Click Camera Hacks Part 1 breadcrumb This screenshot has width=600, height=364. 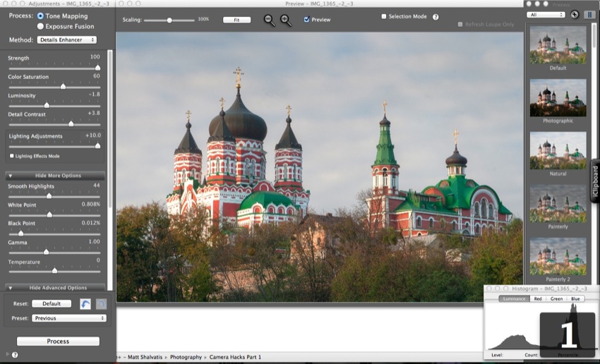click(235, 357)
